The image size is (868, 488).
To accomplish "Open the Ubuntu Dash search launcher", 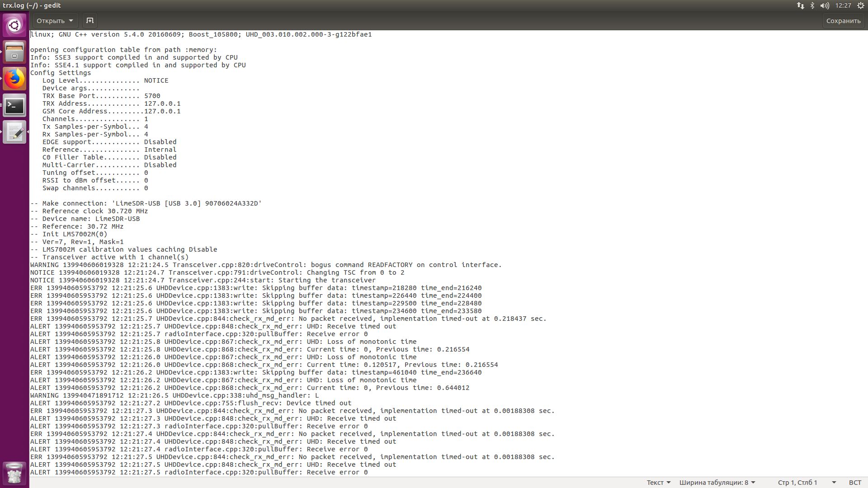I will pyautogui.click(x=14, y=25).
